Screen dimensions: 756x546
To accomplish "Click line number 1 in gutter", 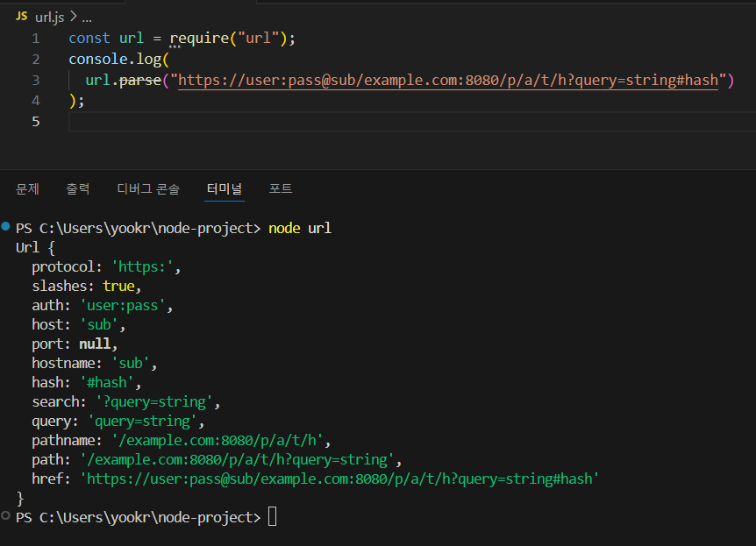I will (36, 38).
